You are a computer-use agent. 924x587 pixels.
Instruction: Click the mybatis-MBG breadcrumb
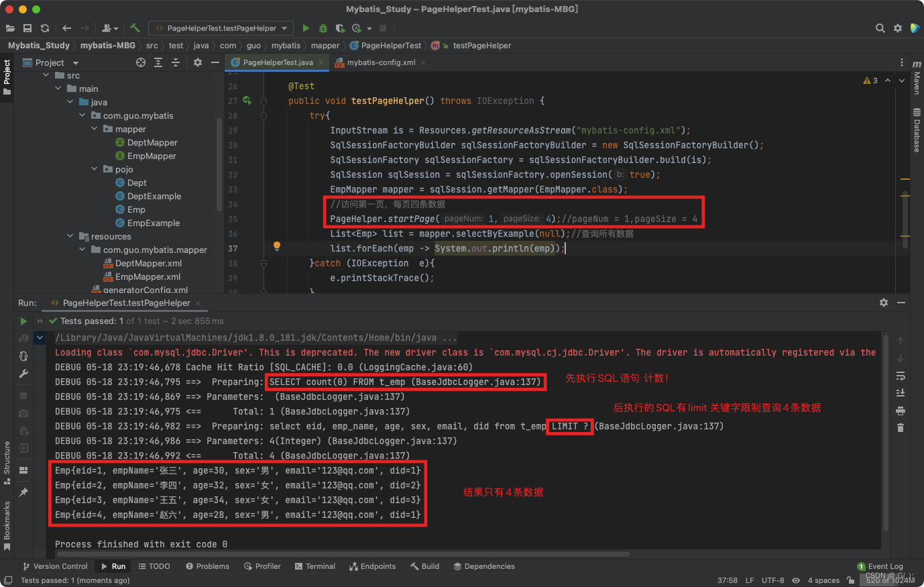[x=108, y=46]
